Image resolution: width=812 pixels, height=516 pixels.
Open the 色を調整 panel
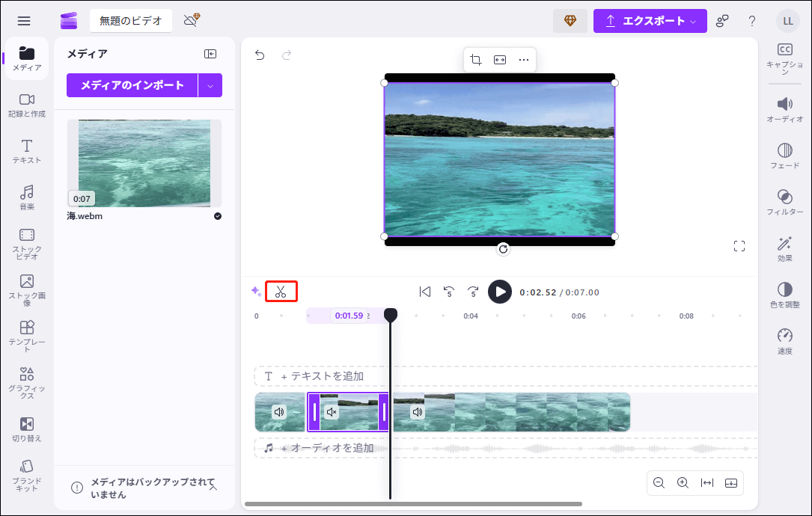(x=784, y=294)
